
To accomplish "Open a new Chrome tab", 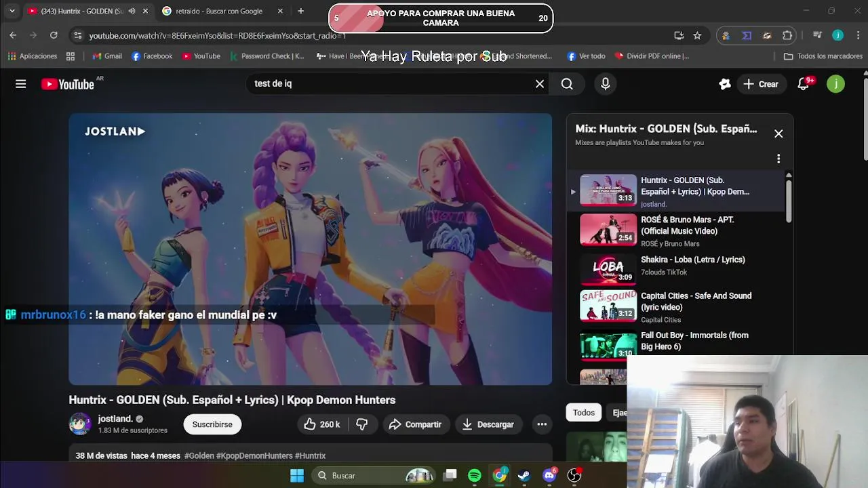I will point(300,11).
